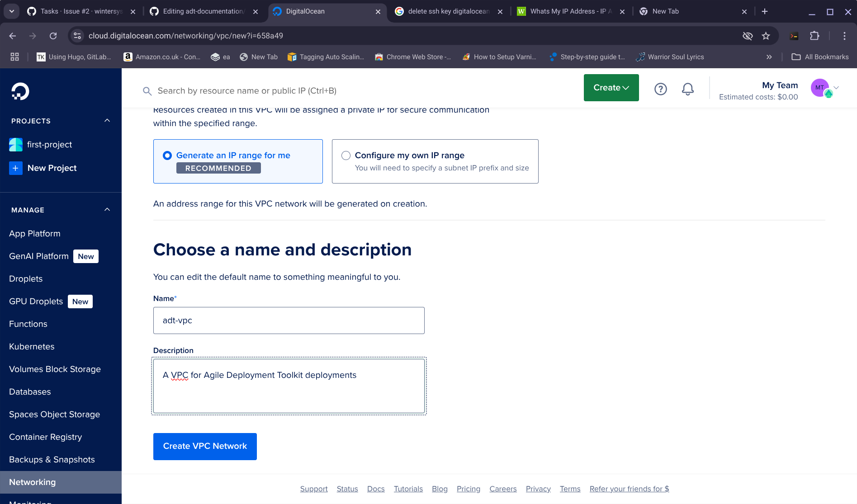Click the first-project icon in sidebar
Image resolution: width=857 pixels, height=504 pixels.
[16, 145]
